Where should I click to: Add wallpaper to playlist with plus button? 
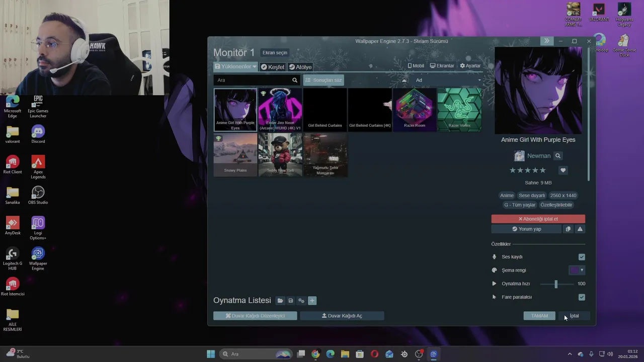point(312,301)
